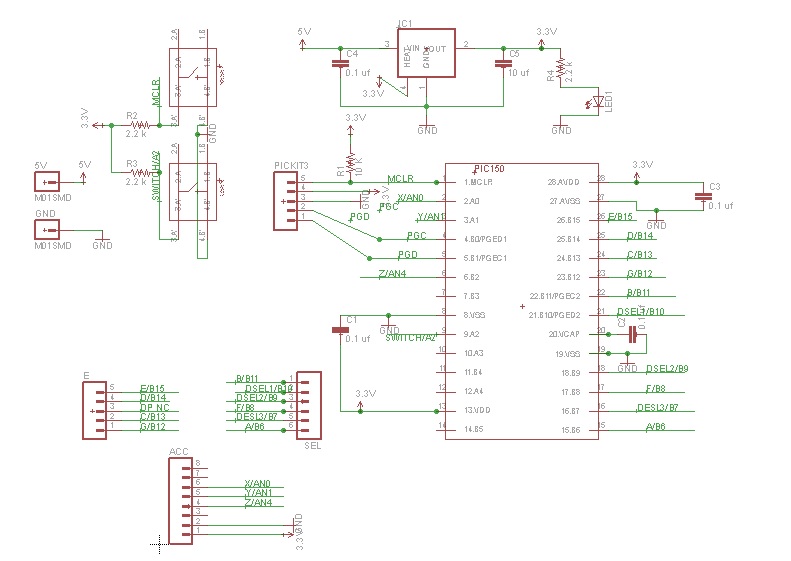791x561 pixels.
Task: Select the C1 0.1 uf capacitor
Action: [x=341, y=329]
